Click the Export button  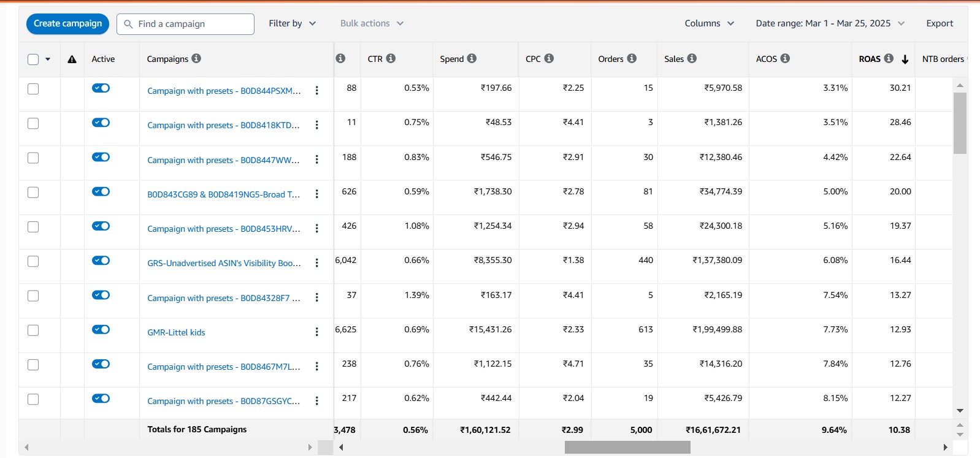click(940, 23)
